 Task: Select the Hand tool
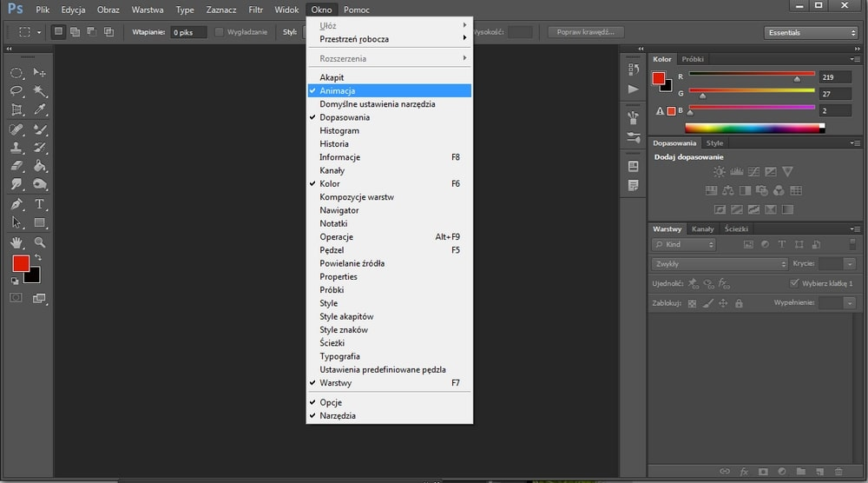[16, 242]
